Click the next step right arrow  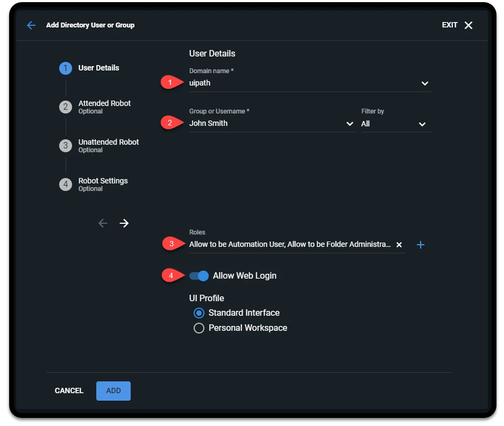(x=124, y=223)
